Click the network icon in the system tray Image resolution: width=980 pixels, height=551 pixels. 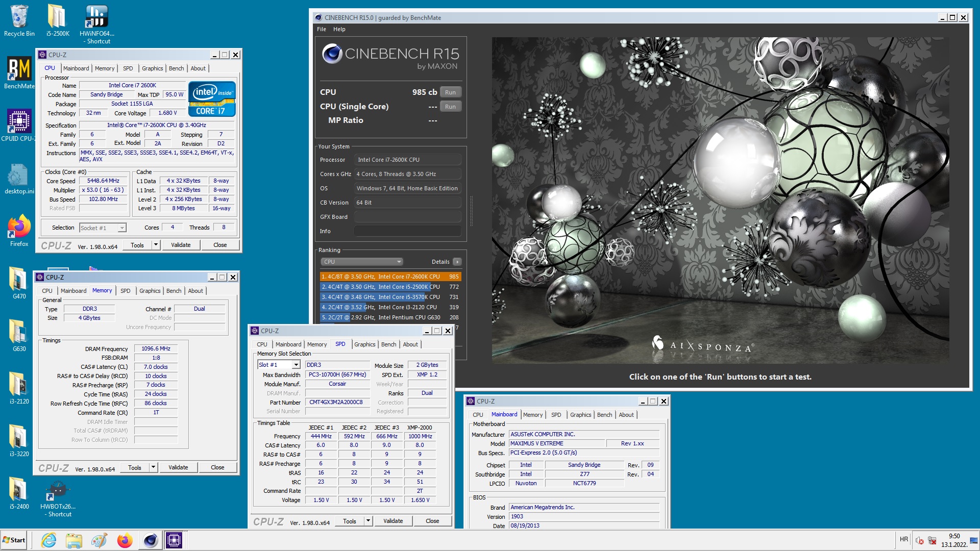click(932, 540)
